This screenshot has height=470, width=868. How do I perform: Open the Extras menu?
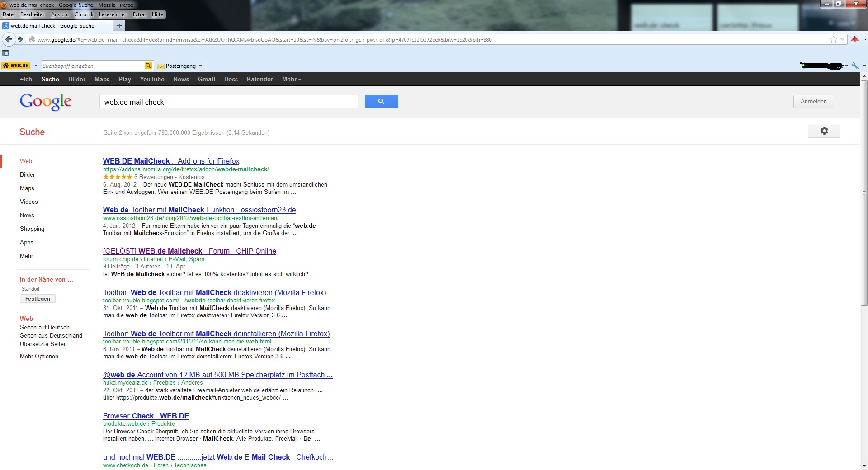(140, 14)
